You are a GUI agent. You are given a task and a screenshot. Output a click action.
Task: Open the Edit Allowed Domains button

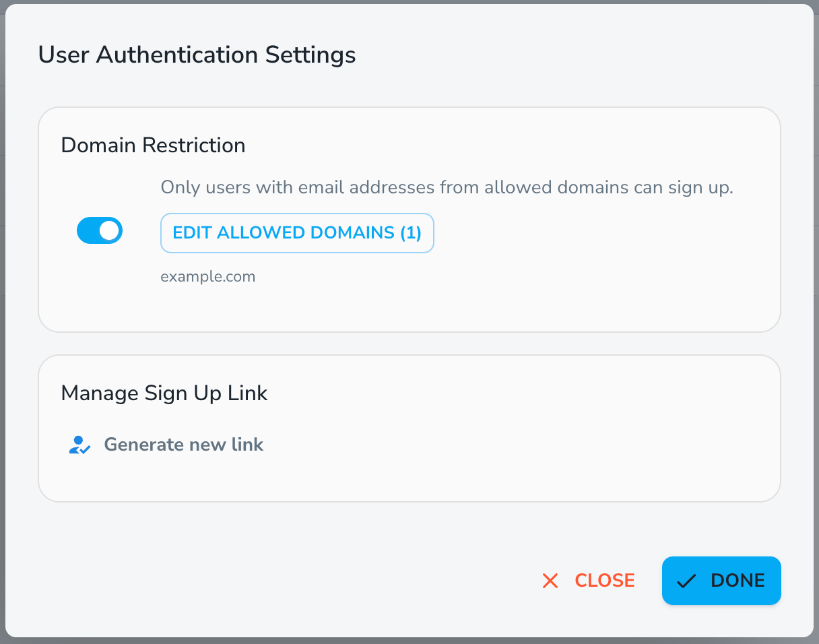296,233
